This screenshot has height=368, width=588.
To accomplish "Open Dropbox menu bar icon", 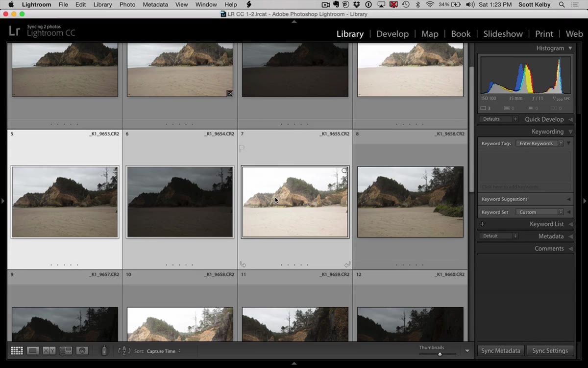I will point(356,4).
